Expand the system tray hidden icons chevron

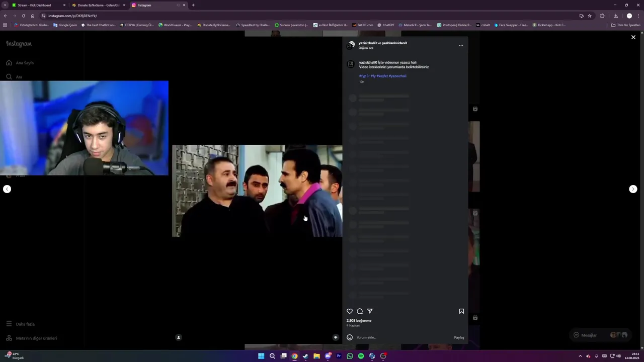pos(580,356)
